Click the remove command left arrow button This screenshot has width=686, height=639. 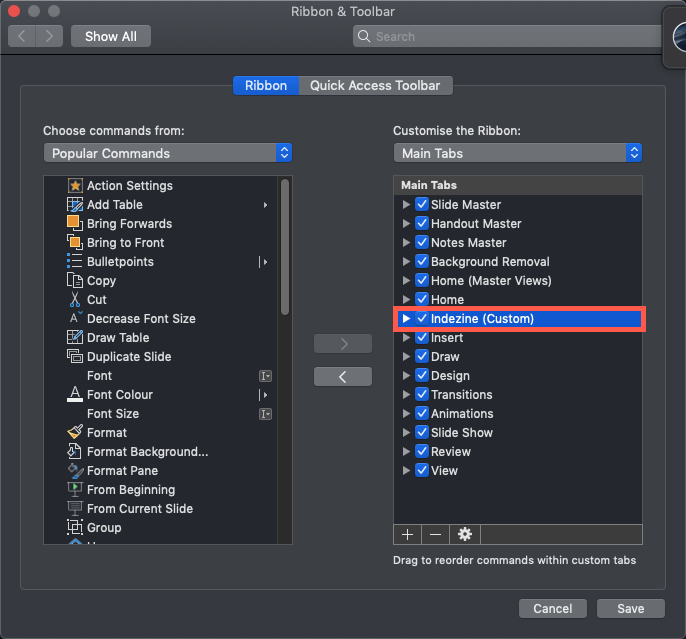pyautogui.click(x=343, y=377)
